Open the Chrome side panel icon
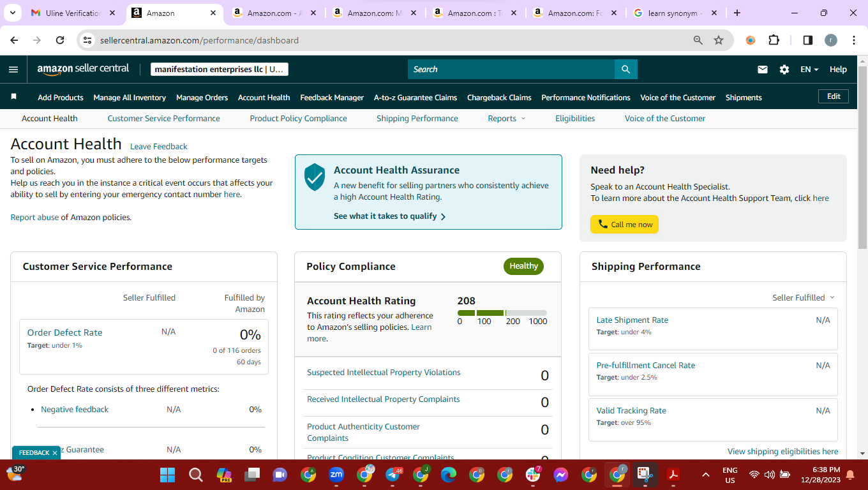Screen dimensions: 868x490 pos(808,40)
